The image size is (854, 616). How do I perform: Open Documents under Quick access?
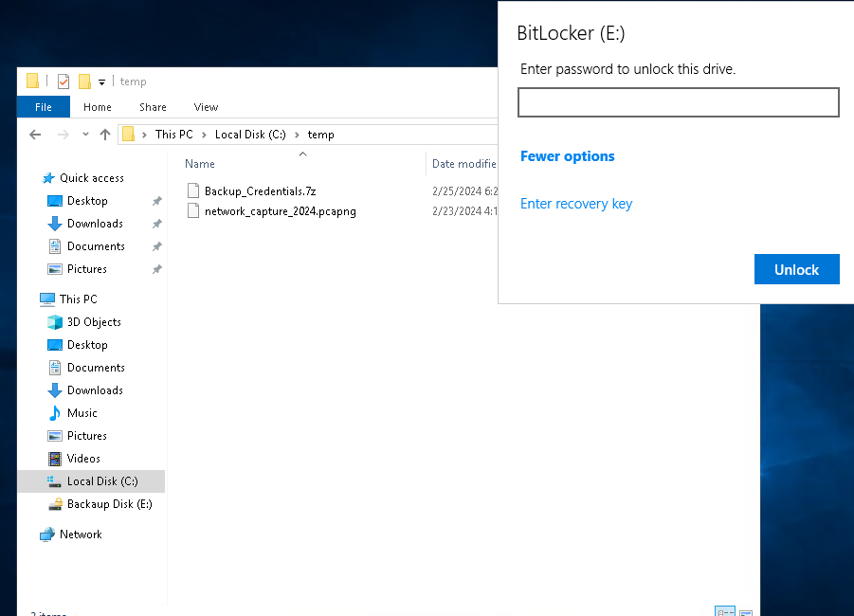point(96,246)
